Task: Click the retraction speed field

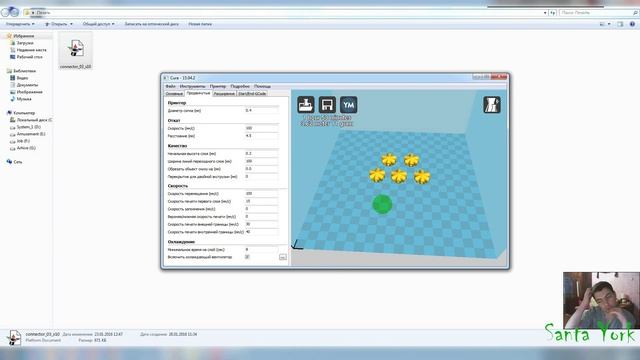Action: click(262, 128)
